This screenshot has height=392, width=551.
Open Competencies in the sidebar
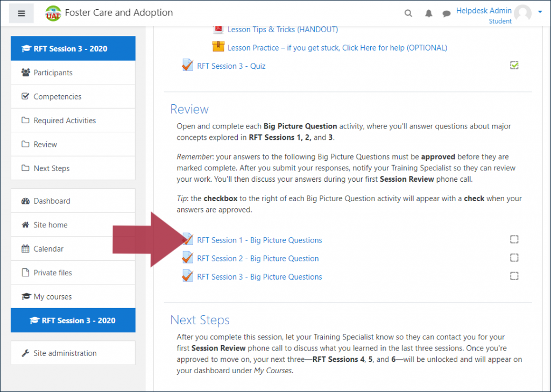pyautogui.click(x=73, y=96)
